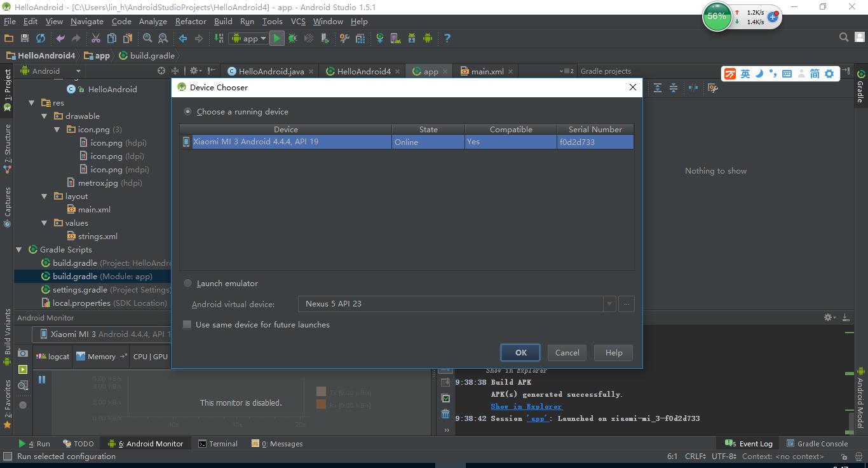This screenshot has width=868, height=468.
Task: Click the Back navigation arrow
Action: [x=183, y=38]
